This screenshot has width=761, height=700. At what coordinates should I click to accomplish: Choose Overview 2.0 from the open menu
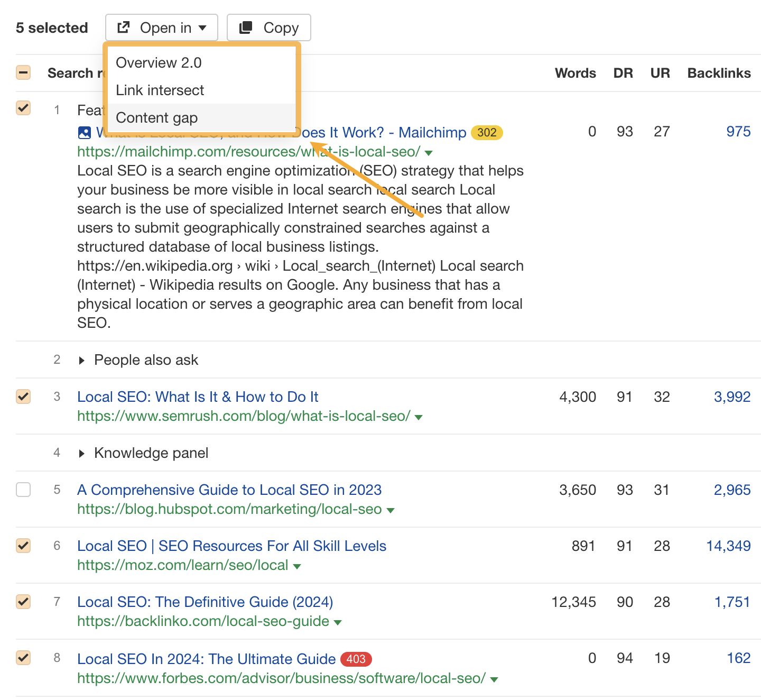pyautogui.click(x=158, y=62)
